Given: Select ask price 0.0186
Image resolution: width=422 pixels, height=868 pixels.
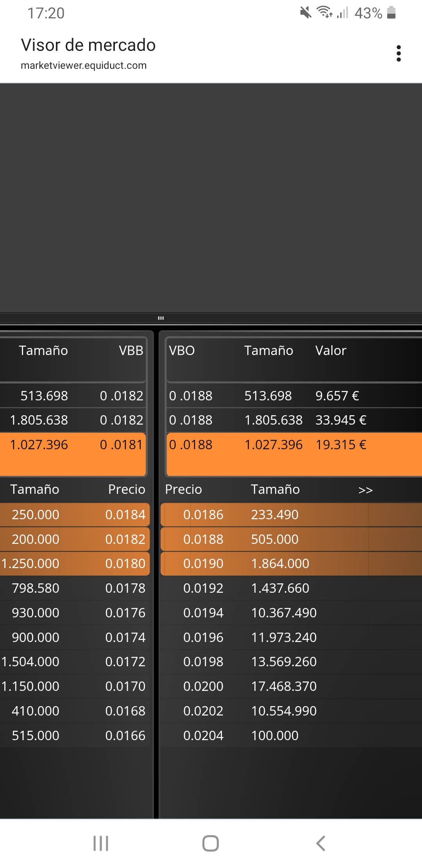Looking at the screenshot, I should 203,515.
